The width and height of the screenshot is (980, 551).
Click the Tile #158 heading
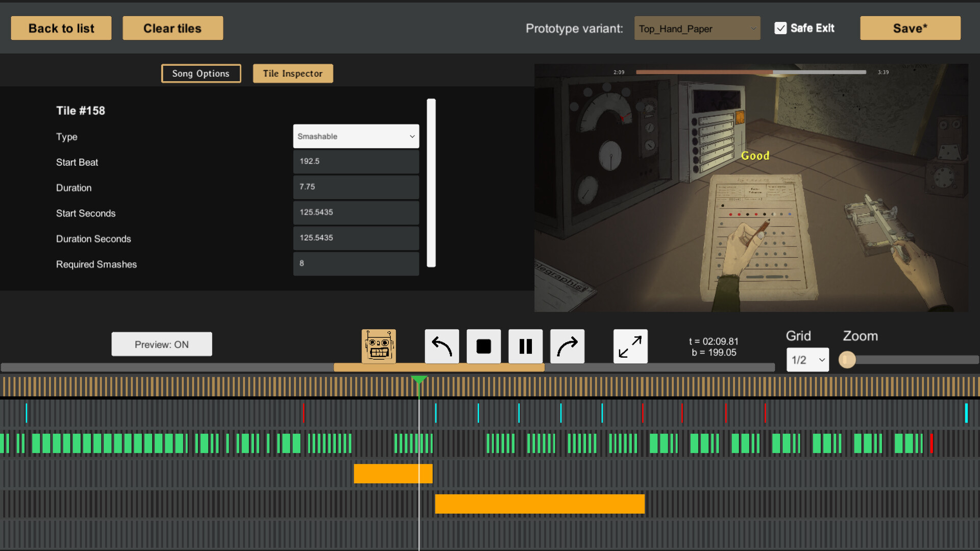pyautogui.click(x=81, y=111)
